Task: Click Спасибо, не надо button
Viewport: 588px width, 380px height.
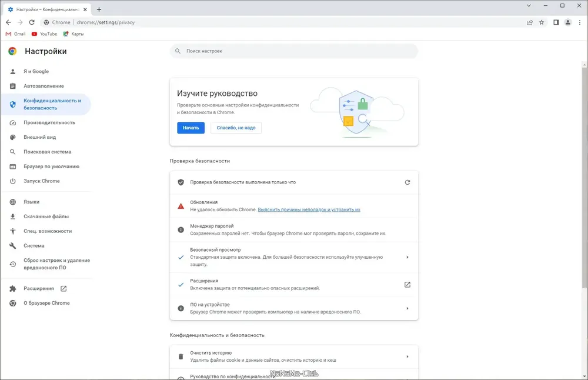Action: tap(236, 128)
